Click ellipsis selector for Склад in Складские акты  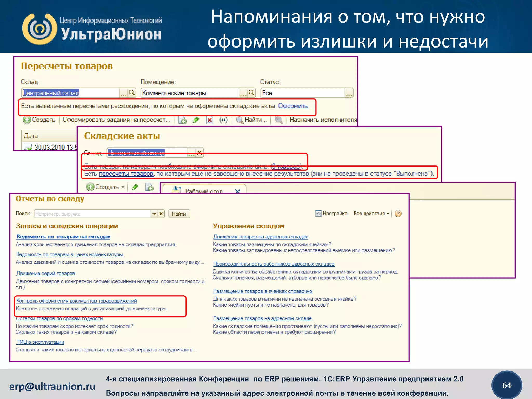pyautogui.click(x=191, y=153)
